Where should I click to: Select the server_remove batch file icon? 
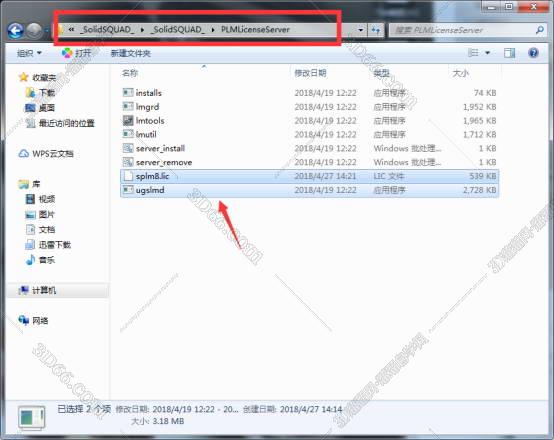point(128,162)
